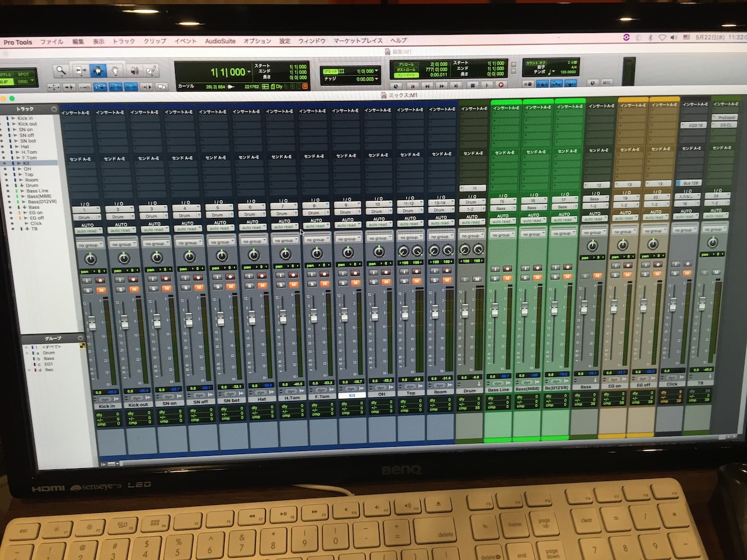Image resolution: width=747 pixels, height=560 pixels.
Task: Click Return to Zero transport button
Action: (x=412, y=86)
